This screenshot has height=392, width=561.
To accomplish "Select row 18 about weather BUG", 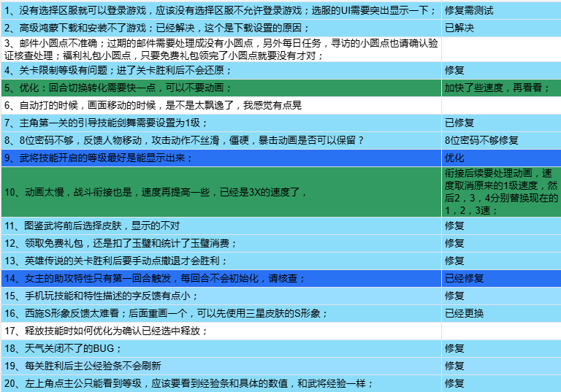I will [221, 349].
